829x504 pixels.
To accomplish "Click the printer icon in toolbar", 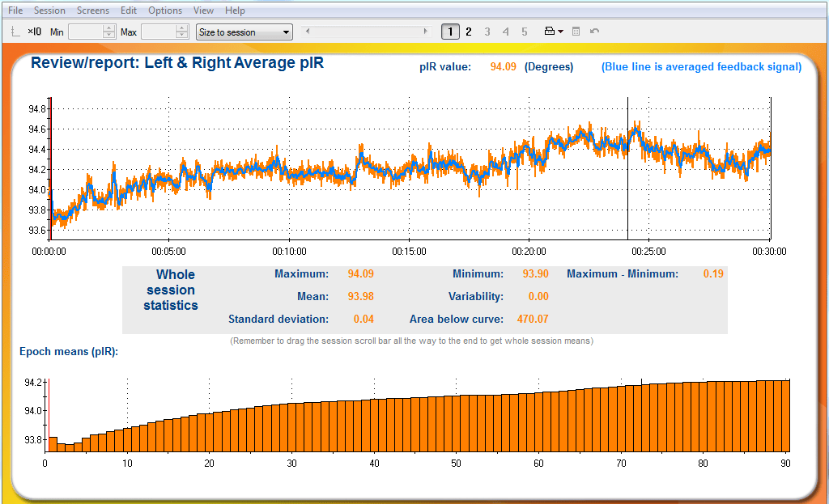I will click(x=550, y=32).
